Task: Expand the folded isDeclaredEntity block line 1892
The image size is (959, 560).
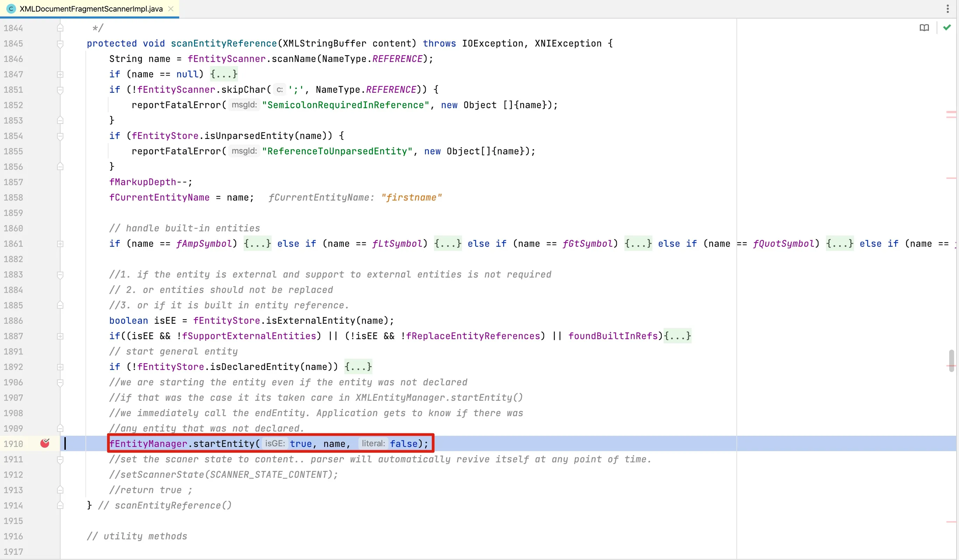Action: tap(60, 367)
